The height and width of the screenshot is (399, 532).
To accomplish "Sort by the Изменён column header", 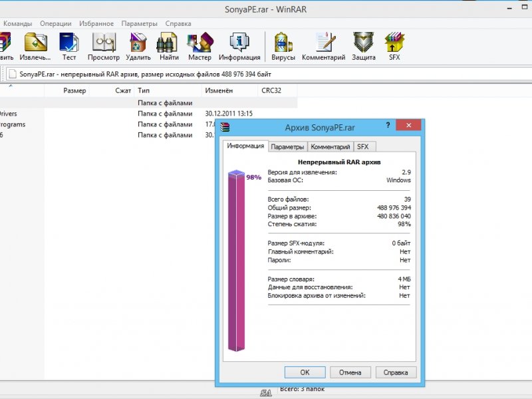I will tap(229, 90).
